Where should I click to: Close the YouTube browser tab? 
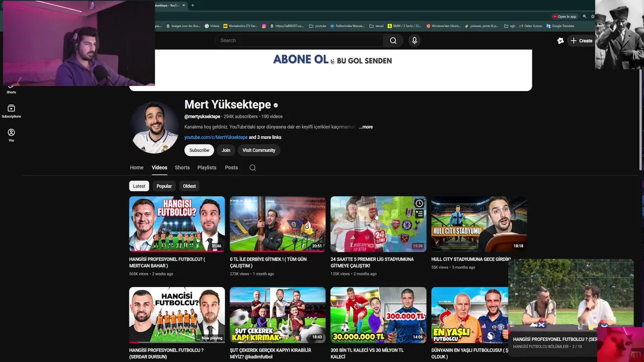pyautogui.click(x=184, y=6)
